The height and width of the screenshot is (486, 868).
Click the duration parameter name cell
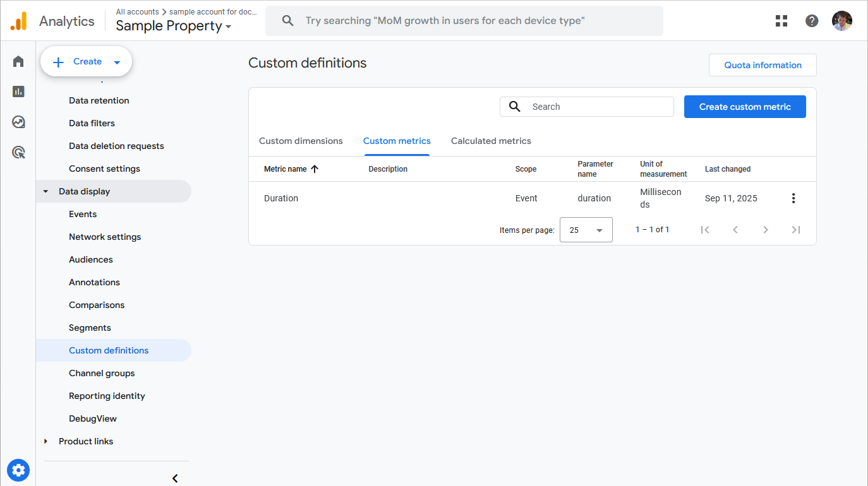click(594, 198)
